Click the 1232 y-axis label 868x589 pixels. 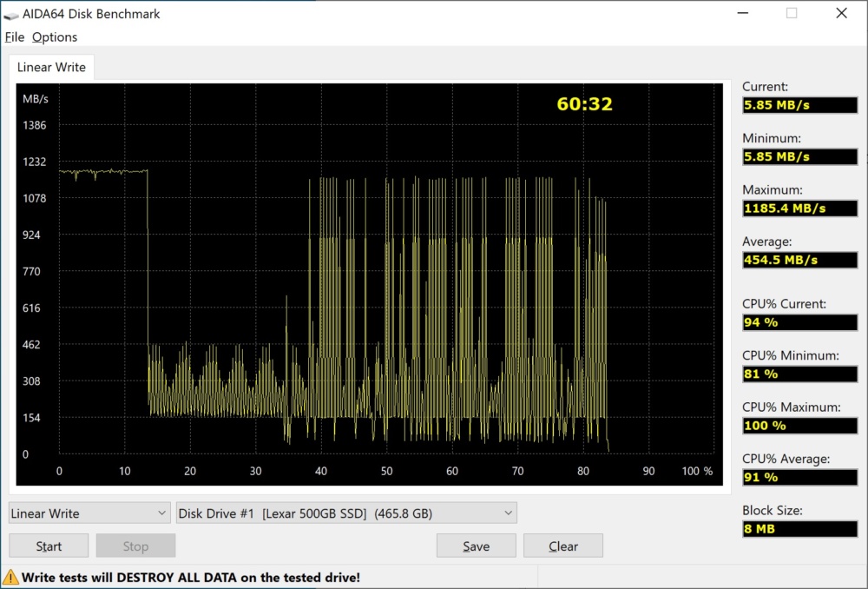pyautogui.click(x=35, y=162)
